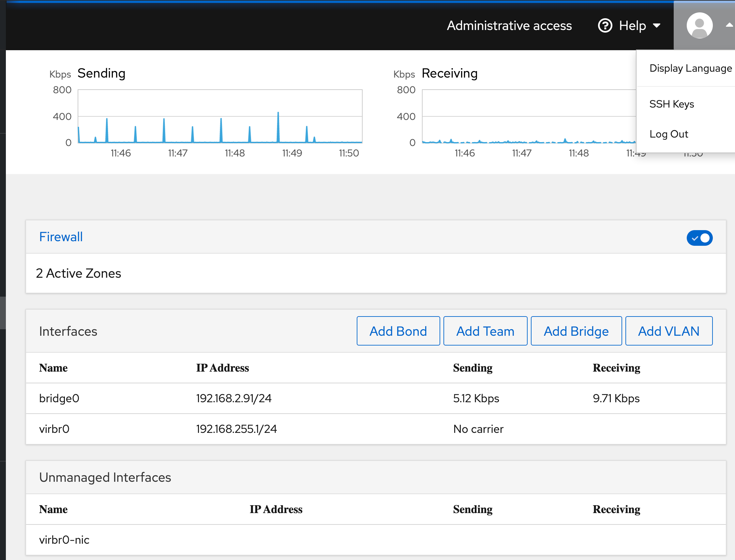This screenshot has width=735, height=560.
Task: Click the Add VLAN icon button
Action: (x=668, y=331)
